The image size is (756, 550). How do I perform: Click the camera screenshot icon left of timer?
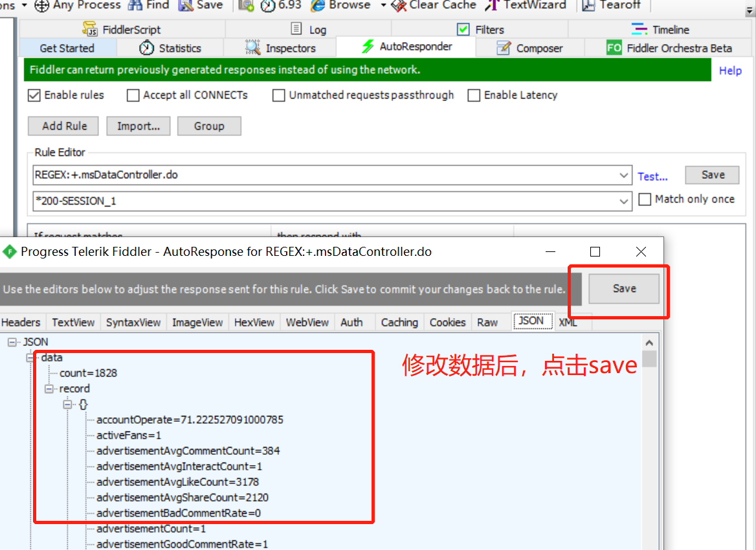247,5
